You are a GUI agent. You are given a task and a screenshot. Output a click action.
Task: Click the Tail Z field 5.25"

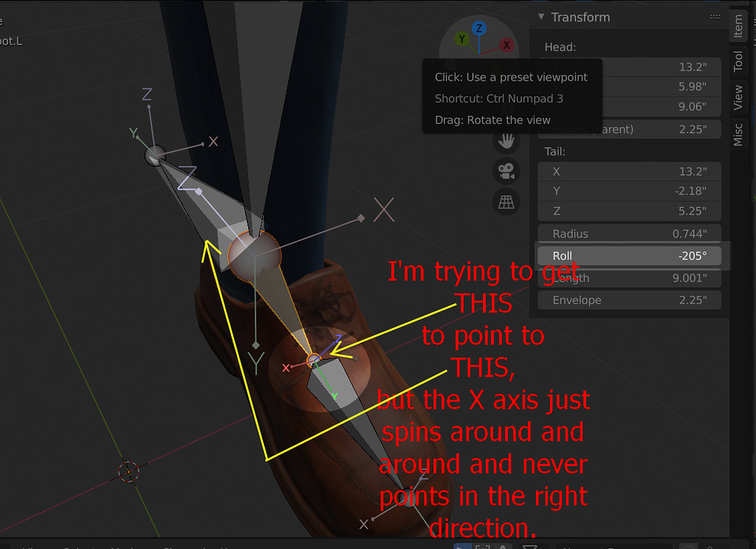[x=629, y=211]
